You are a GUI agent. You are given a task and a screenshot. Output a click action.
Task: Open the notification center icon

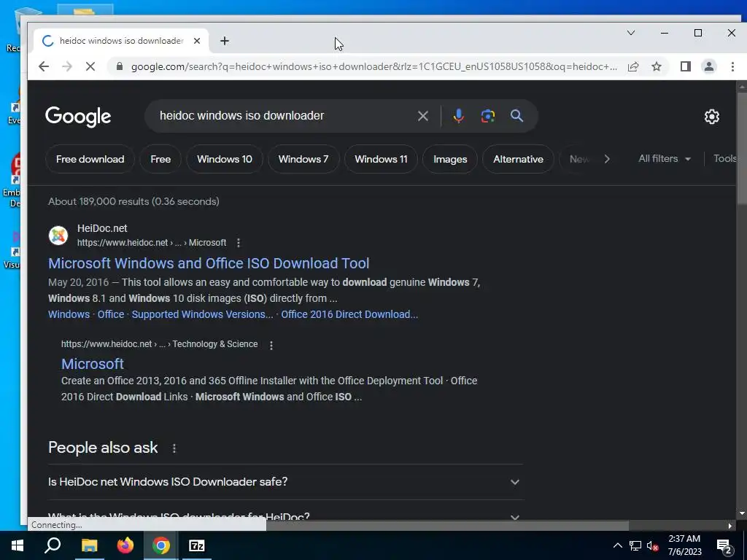(724, 545)
